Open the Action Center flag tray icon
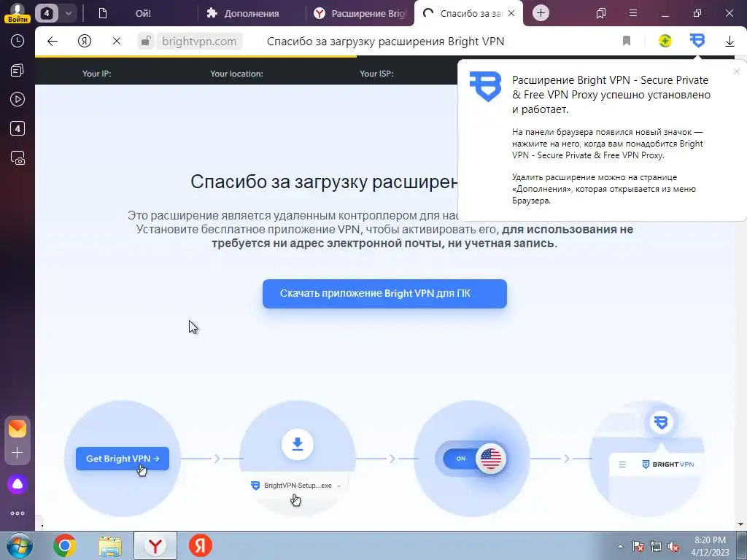This screenshot has width=747, height=560. click(638, 546)
